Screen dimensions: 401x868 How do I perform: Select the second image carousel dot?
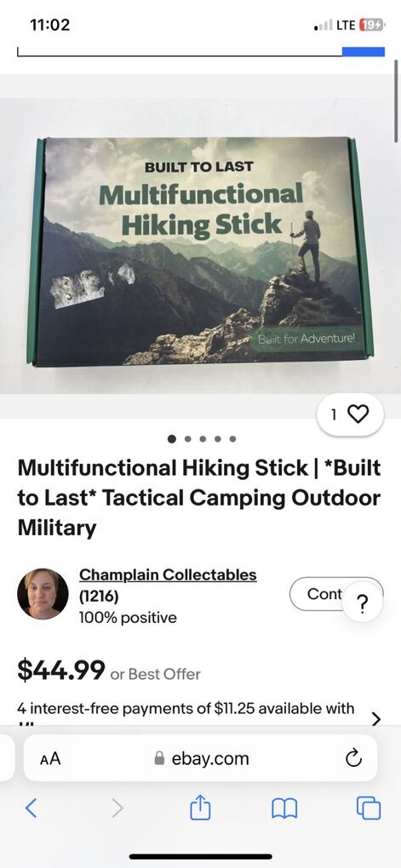pyautogui.click(x=188, y=439)
